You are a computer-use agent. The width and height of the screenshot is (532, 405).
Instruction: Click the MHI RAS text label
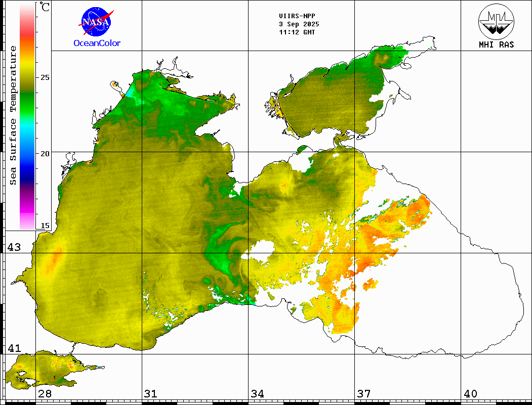click(x=496, y=44)
